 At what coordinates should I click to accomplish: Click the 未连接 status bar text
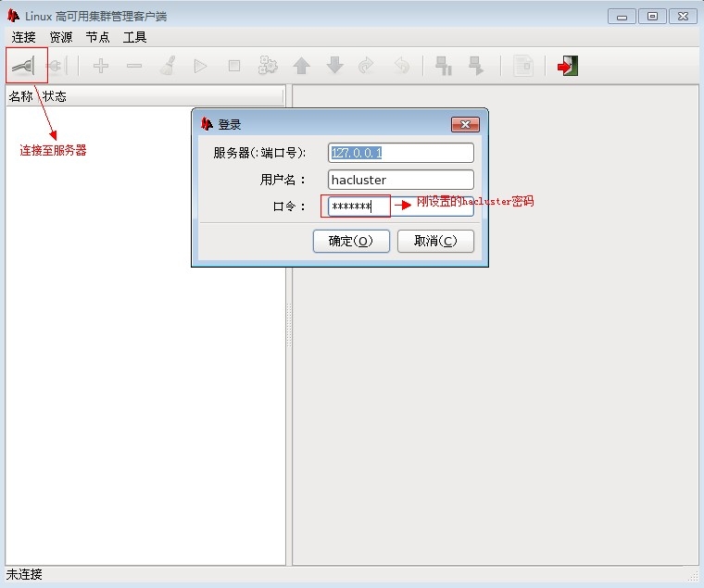(24, 574)
